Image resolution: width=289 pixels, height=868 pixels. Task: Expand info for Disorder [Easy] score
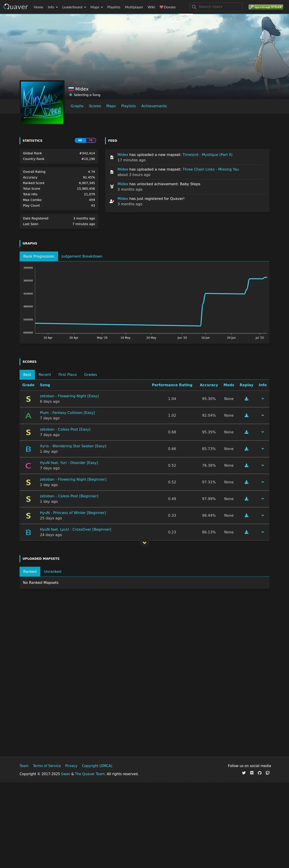coord(263,465)
